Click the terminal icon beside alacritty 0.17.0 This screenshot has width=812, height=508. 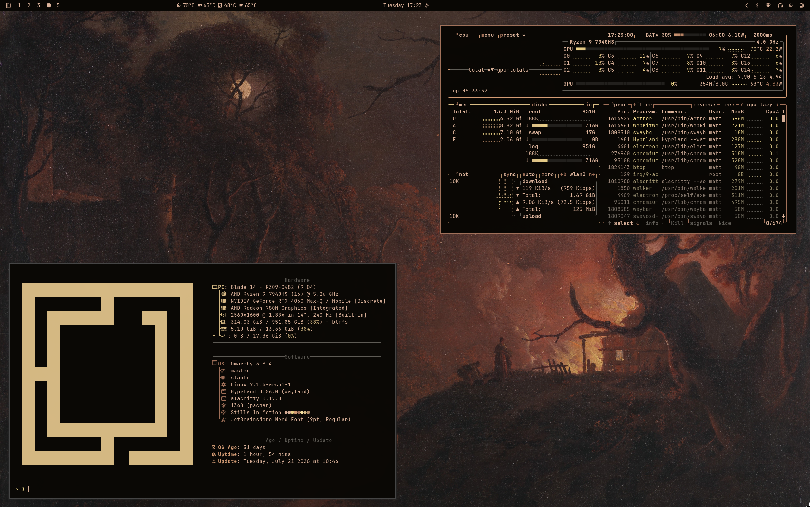coord(223,399)
